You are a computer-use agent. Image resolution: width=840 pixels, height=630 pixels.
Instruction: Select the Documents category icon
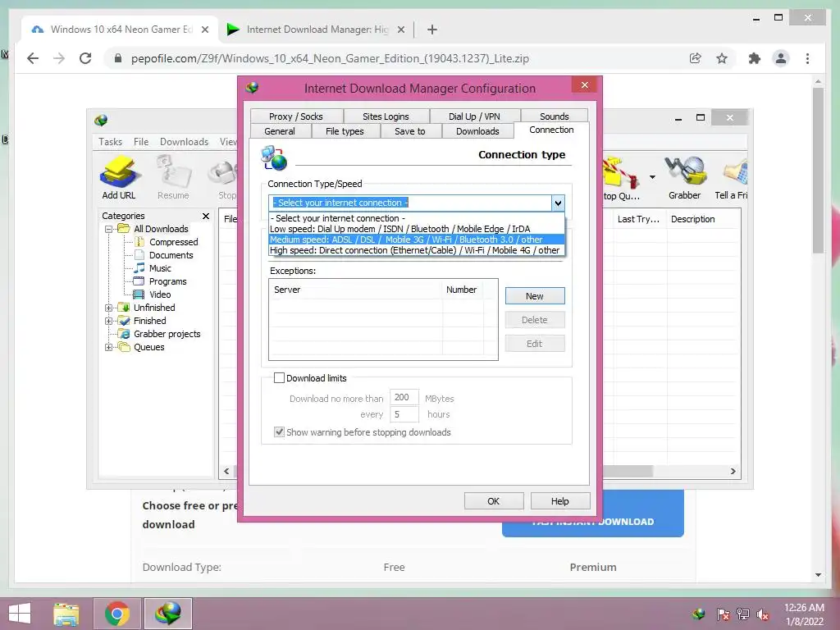click(x=139, y=255)
